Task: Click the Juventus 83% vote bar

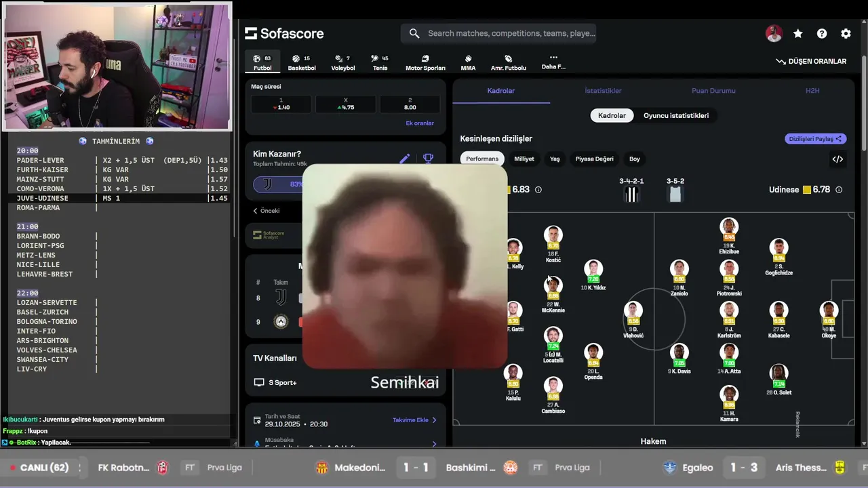Action: [279, 184]
